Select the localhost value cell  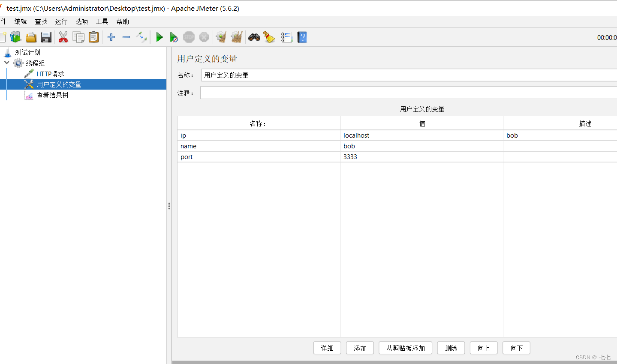coord(422,135)
